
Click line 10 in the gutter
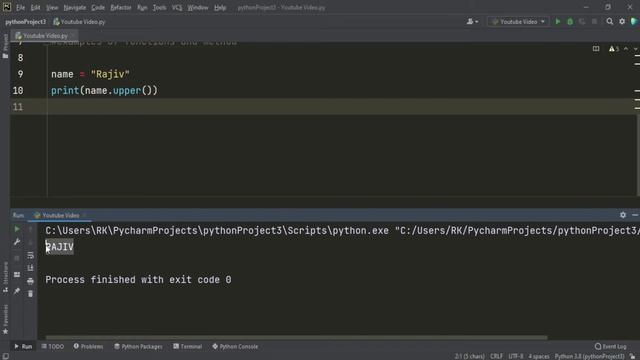[18, 91]
